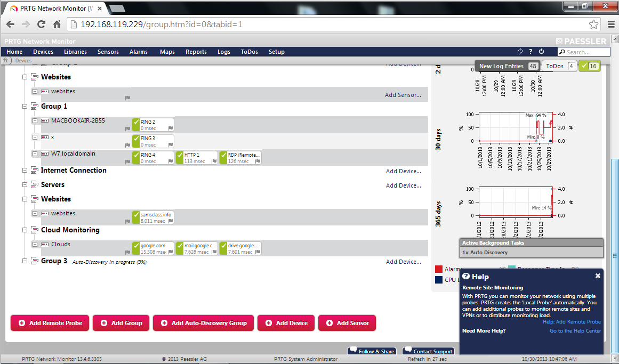The width and height of the screenshot is (619, 364).
Task: Click the home icon in the breadcrumb
Action: click(5, 60)
